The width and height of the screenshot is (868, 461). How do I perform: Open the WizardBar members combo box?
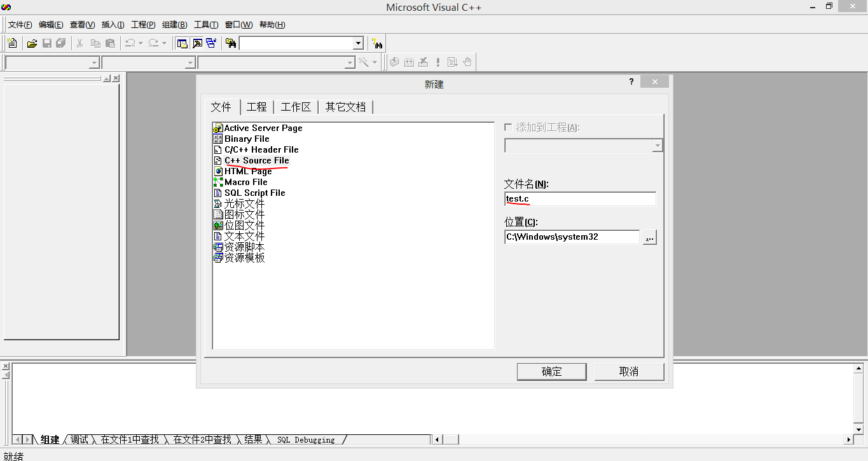349,62
